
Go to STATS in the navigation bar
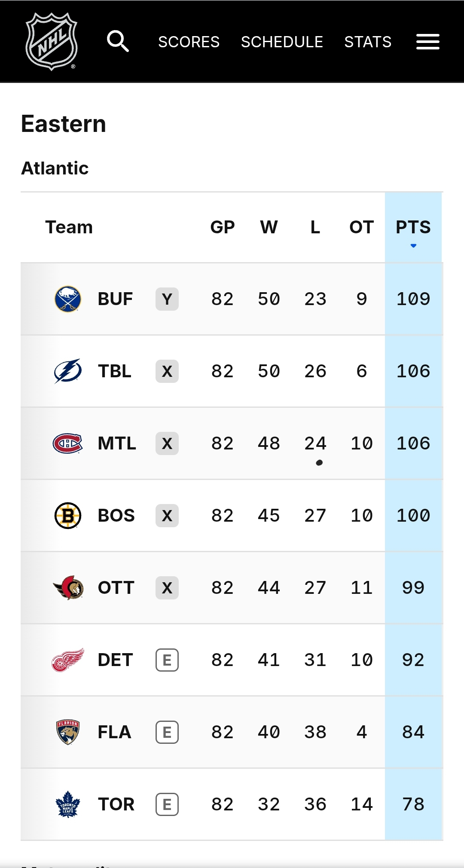[368, 42]
